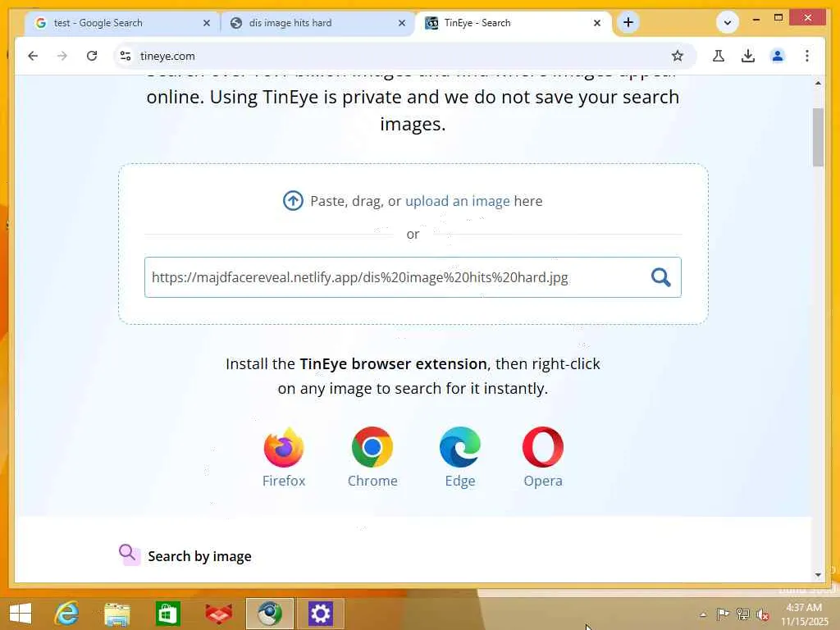Viewport: 840px width, 630px height.
Task: Click the Opera text link
Action: tap(543, 481)
